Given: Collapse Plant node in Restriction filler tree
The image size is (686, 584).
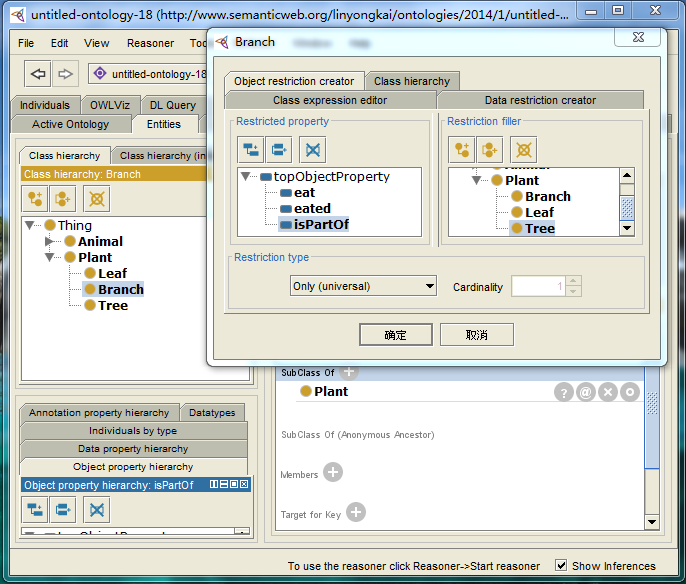Looking at the screenshot, I should [477, 180].
